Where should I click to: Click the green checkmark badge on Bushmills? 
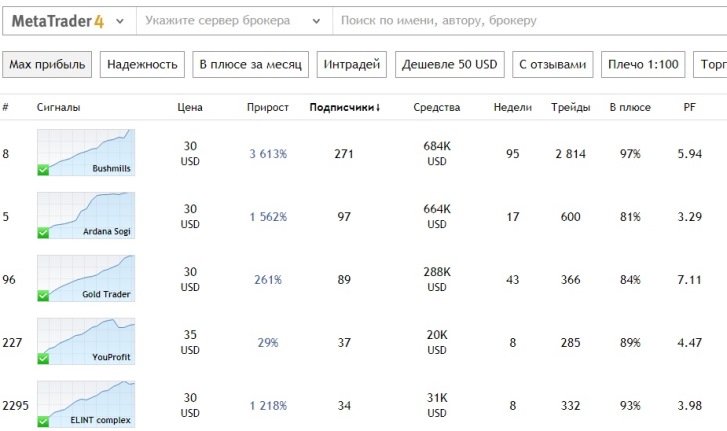point(43,170)
